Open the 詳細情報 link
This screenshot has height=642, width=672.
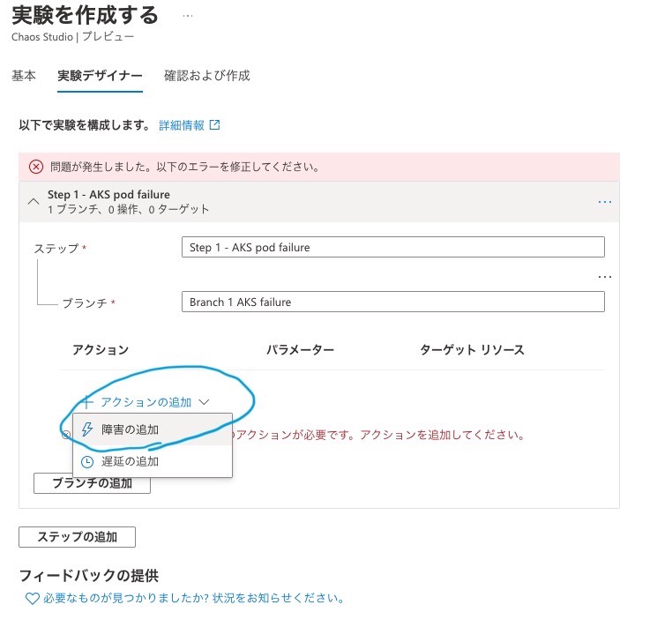[x=182, y=125]
